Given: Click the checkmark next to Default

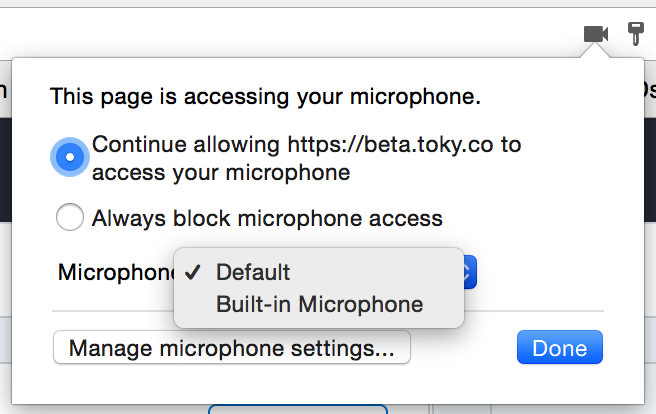Looking at the screenshot, I should [195, 272].
